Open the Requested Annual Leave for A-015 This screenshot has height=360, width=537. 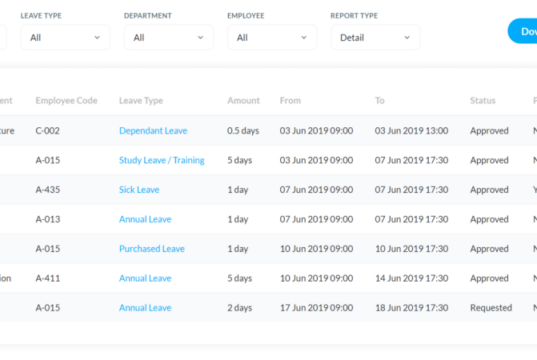tap(145, 307)
